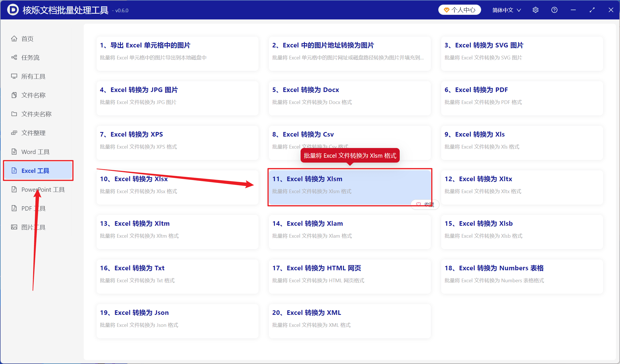Open the 导出 Excel 单元格中的图片 card

[177, 54]
